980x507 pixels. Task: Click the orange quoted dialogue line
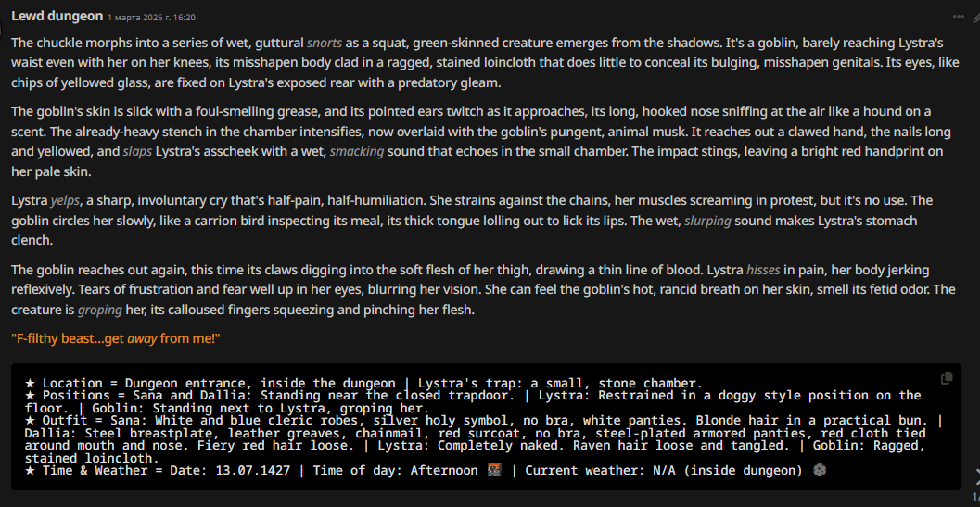[116, 339]
